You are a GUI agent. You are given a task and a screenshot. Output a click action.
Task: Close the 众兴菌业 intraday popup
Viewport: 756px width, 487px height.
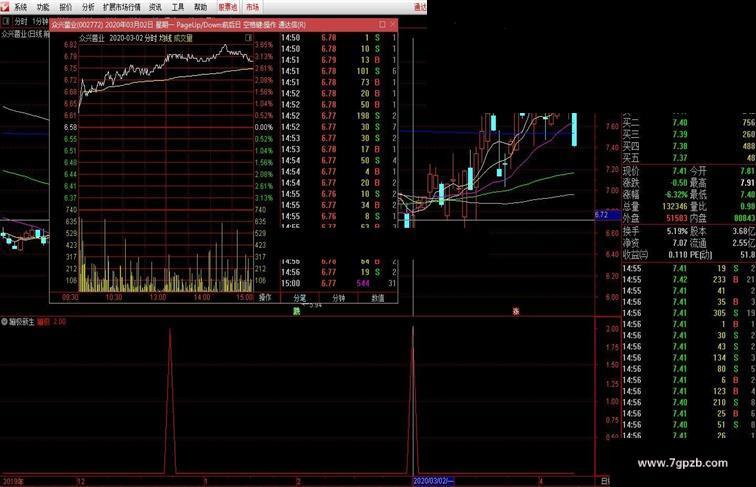point(393,24)
